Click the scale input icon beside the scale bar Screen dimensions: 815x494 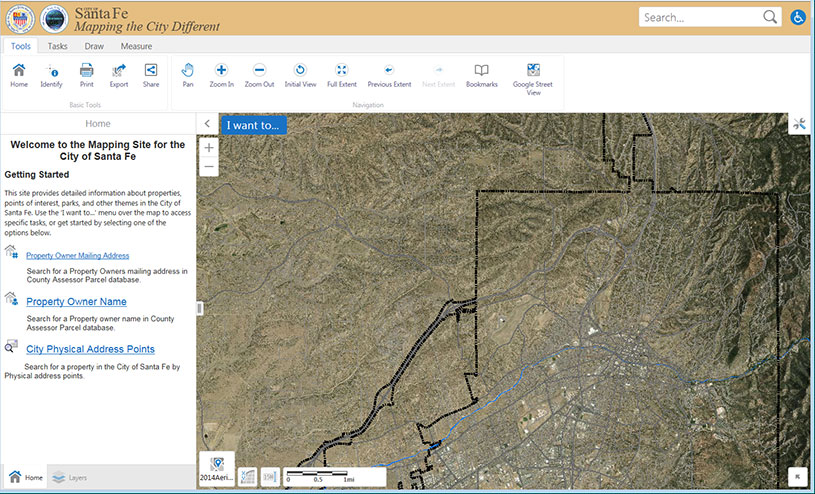tap(269, 477)
